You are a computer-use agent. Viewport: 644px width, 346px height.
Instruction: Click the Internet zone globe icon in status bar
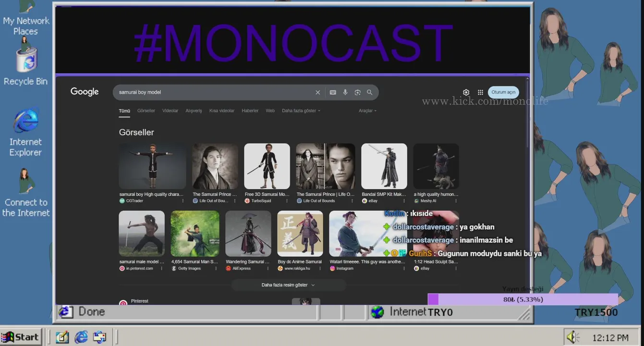click(377, 312)
